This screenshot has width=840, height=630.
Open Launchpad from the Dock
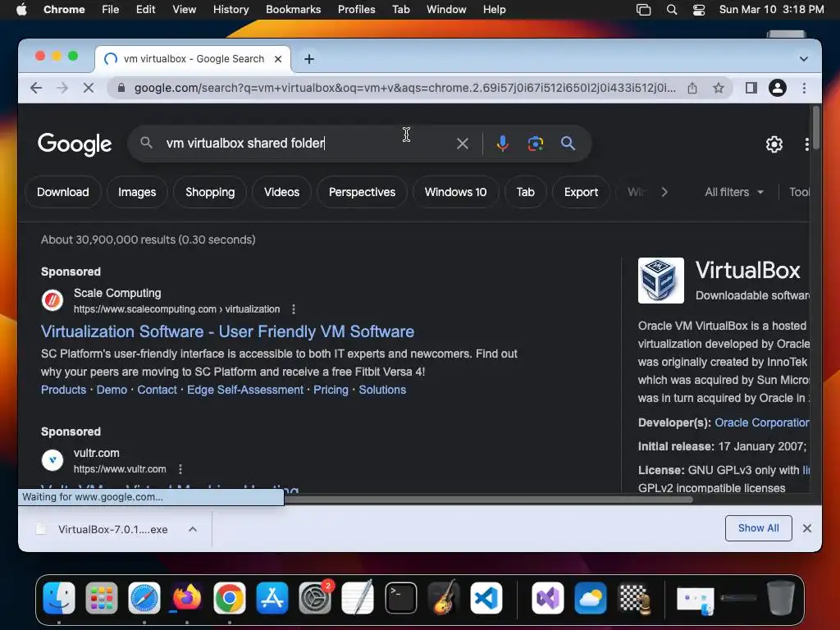pos(101,597)
